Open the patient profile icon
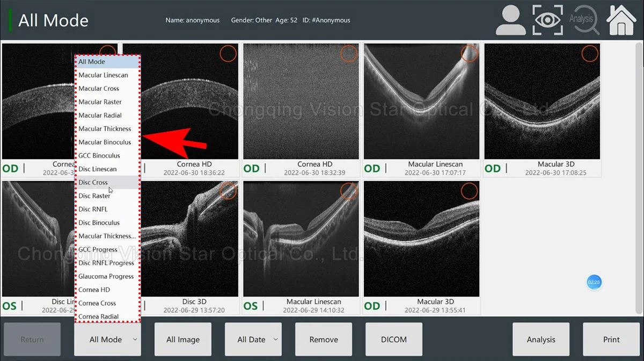The width and height of the screenshot is (644, 361). [510, 20]
